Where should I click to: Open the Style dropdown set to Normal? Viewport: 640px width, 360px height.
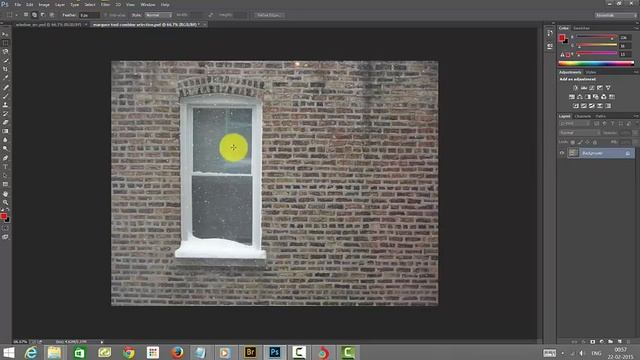[x=158, y=15]
